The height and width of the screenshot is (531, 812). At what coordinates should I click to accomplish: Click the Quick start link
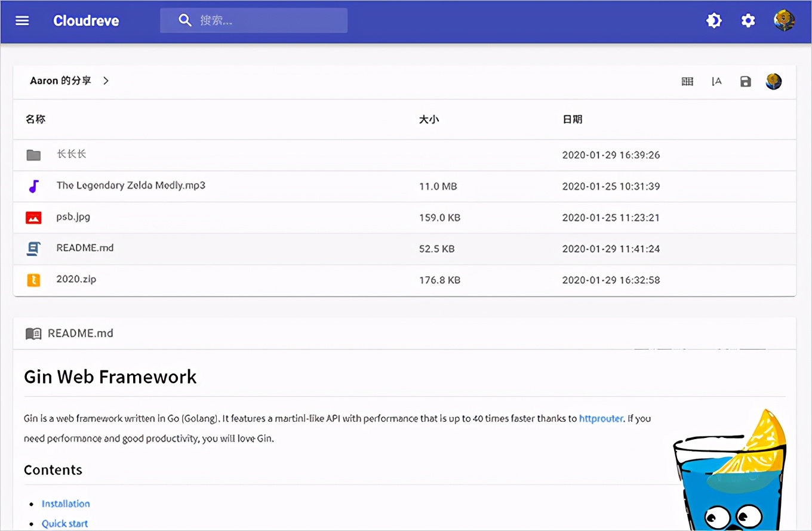coord(64,523)
